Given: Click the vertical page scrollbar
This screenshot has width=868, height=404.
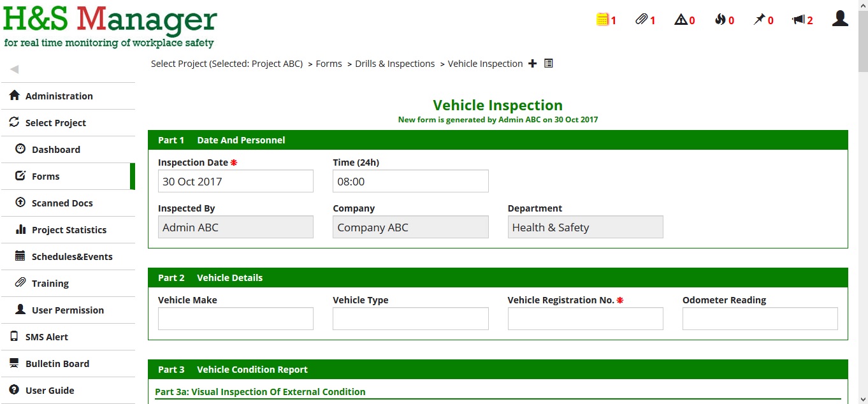Looking at the screenshot, I should (x=863, y=202).
